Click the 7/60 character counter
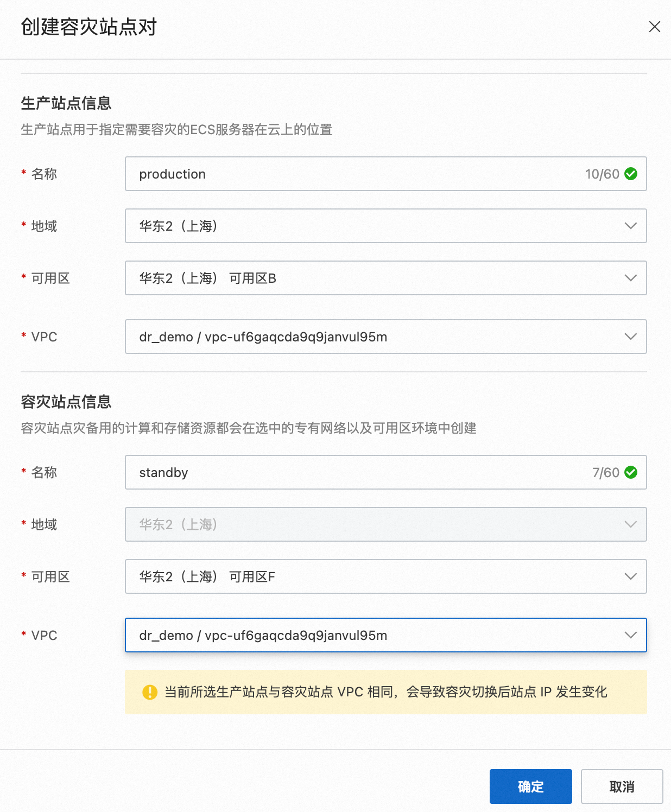Viewport: 671px width, 812px height. (x=606, y=473)
